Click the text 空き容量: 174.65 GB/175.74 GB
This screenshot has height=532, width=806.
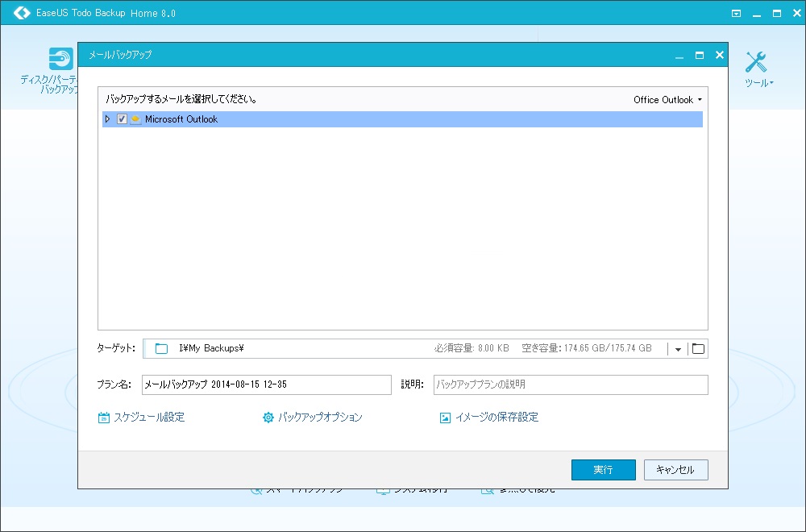pos(587,348)
